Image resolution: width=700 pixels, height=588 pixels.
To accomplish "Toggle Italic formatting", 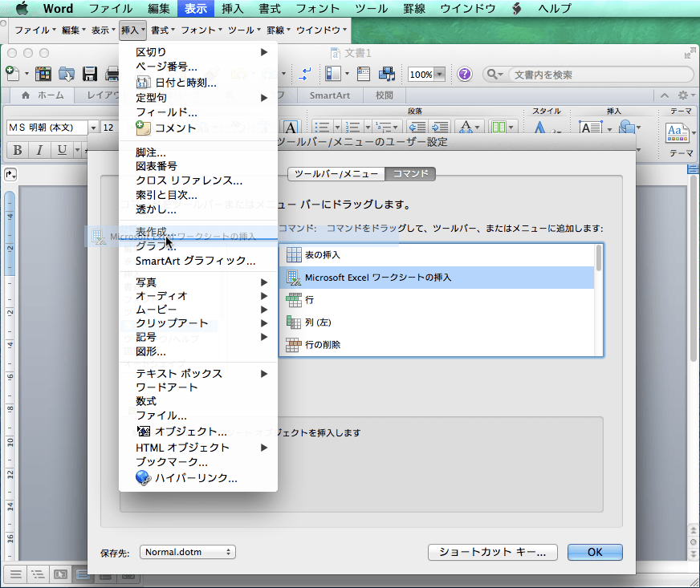I will 39,150.
